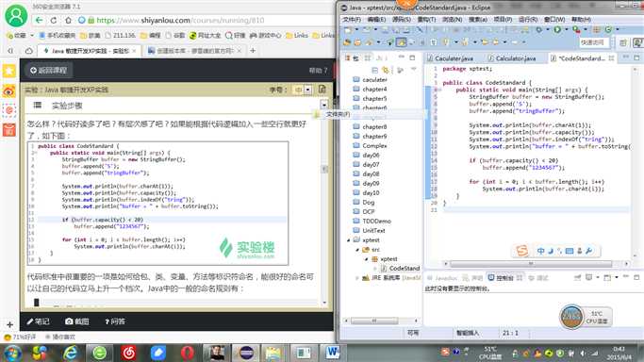Screen dimensions: 644x362
Task: Click the browser back arrow
Action: coord(39,20)
